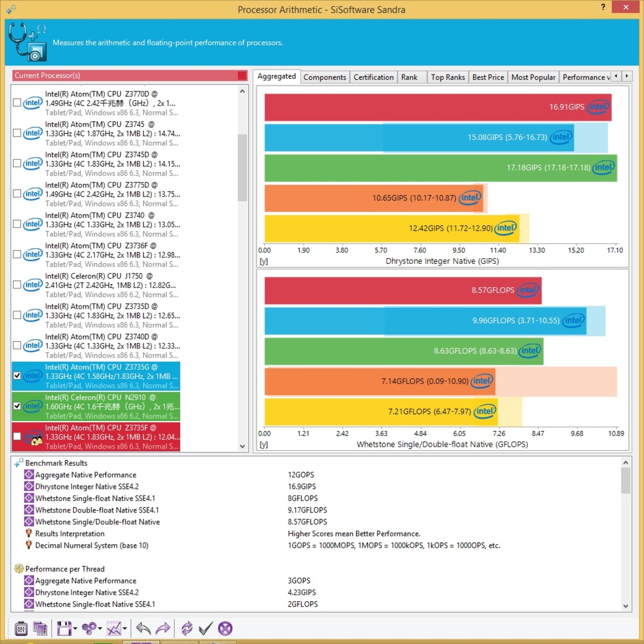Click the checkmark OK icon

(x=206, y=628)
